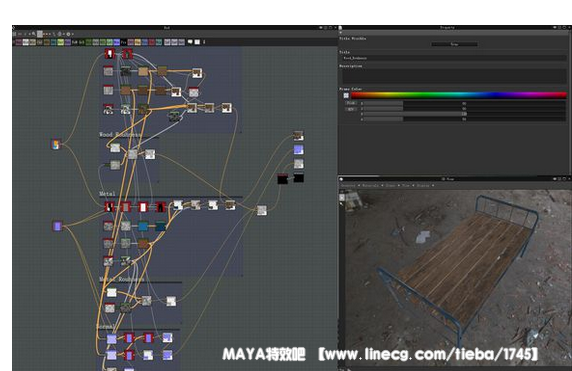Click the color picker icon beside Frame Color

[346, 96]
